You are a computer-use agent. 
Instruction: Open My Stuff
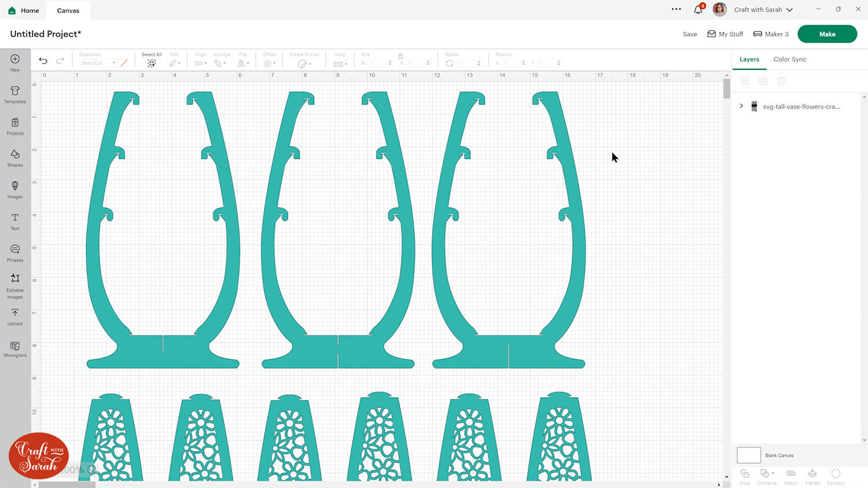point(725,34)
